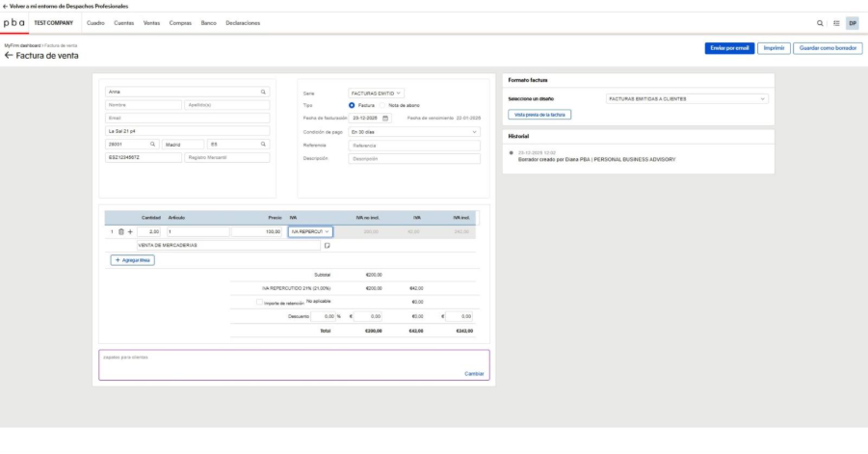Expand the Serie dropdown
868x454 pixels.
coord(376,93)
